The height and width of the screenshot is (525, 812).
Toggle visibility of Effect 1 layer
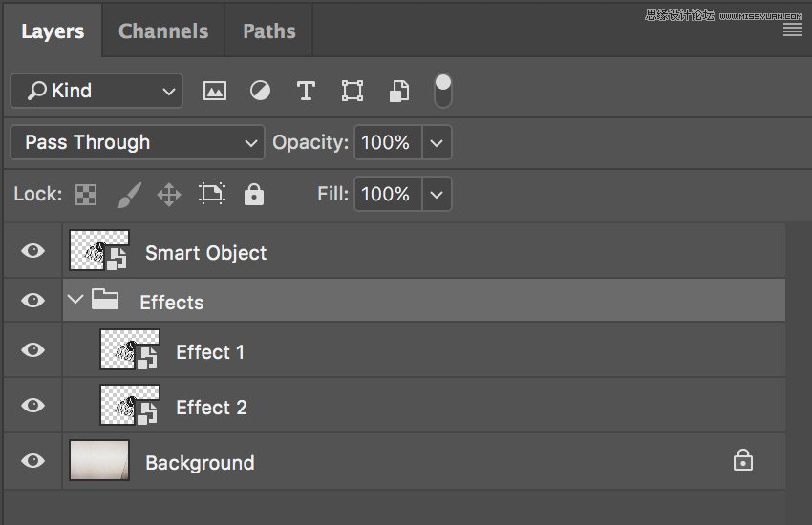(x=33, y=350)
